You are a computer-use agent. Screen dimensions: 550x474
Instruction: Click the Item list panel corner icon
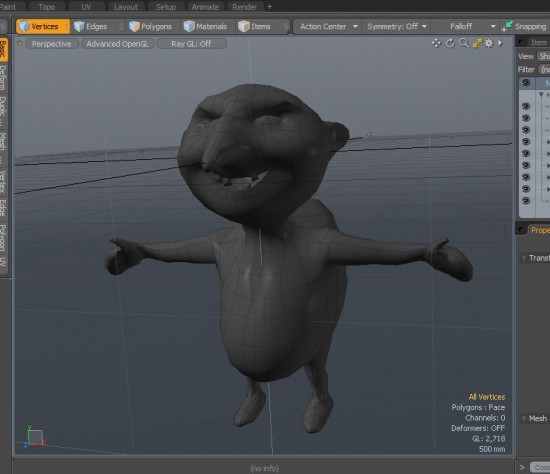521,42
